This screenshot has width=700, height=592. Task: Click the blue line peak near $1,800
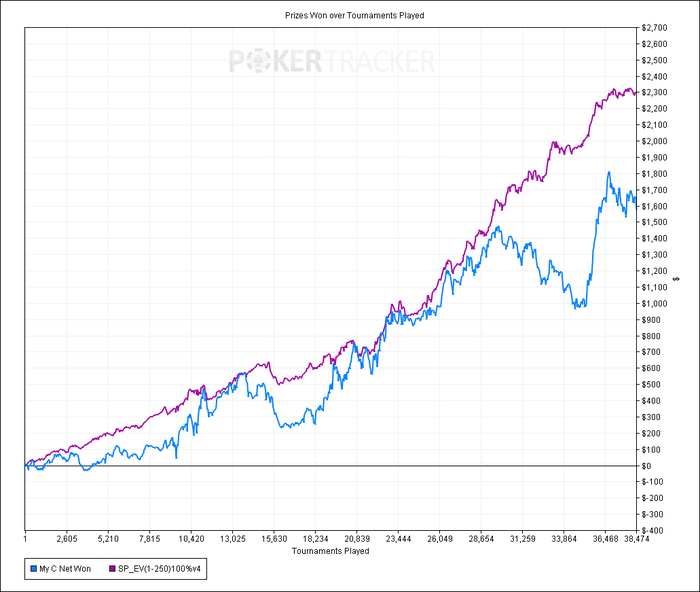(608, 172)
